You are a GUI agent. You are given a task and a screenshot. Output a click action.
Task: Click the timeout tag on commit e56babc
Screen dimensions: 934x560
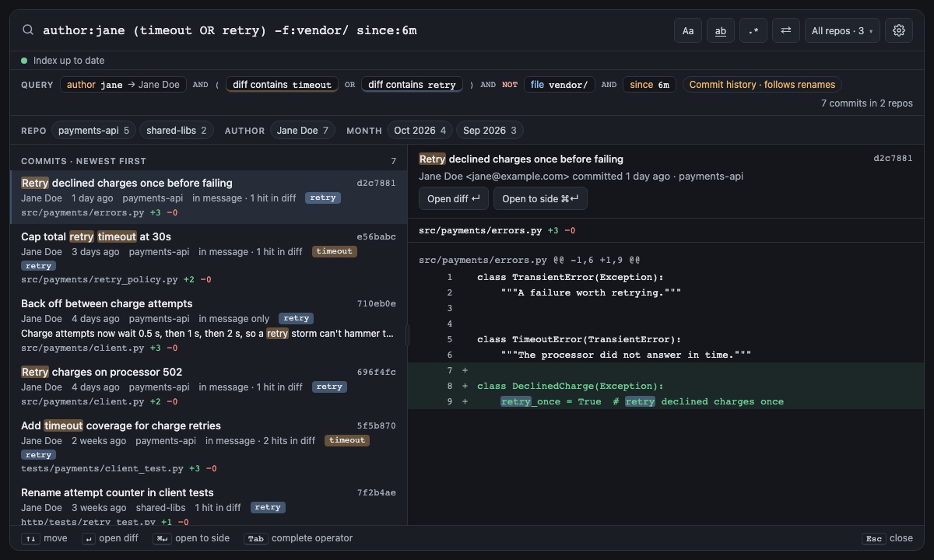pyautogui.click(x=334, y=251)
